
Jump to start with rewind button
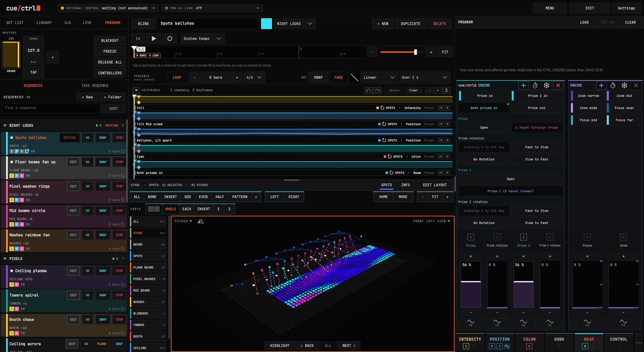pos(138,39)
